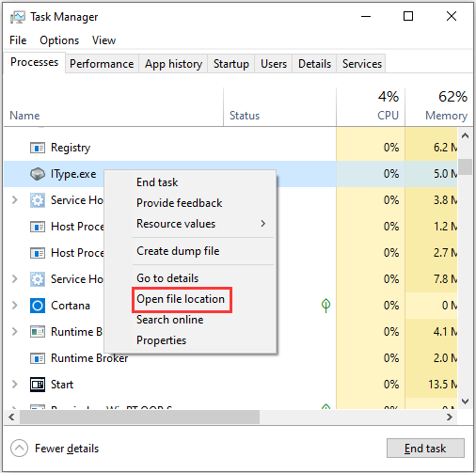Screen dimensions: 476x473
Task: Expand the Cortana process group
Action: pyautogui.click(x=14, y=305)
